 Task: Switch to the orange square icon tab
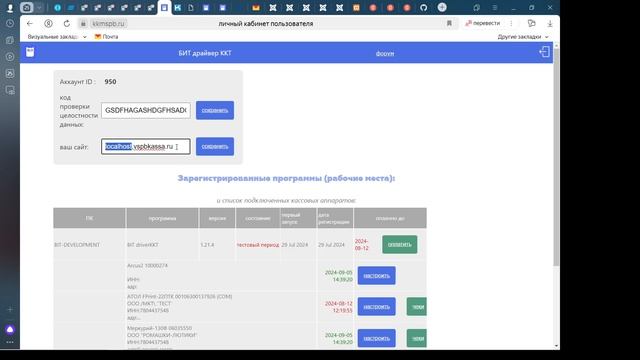(x=356, y=7)
